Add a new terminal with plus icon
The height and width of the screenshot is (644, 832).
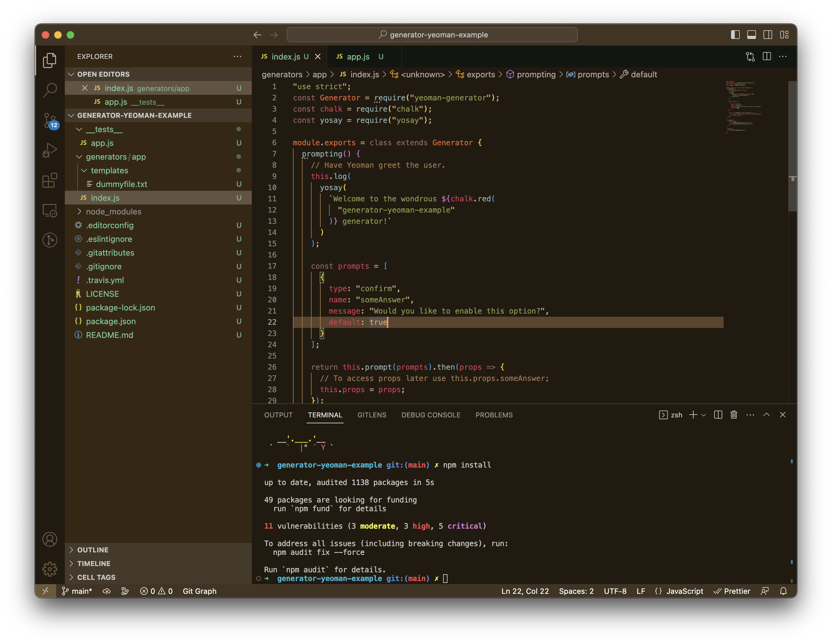[693, 415]
